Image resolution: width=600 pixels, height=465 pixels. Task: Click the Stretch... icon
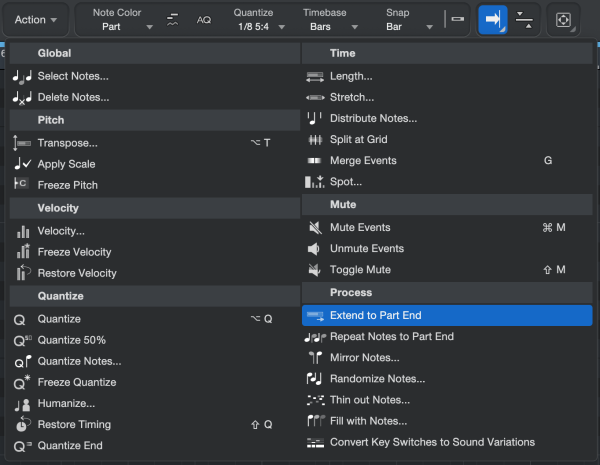click(x=315, y=98)
